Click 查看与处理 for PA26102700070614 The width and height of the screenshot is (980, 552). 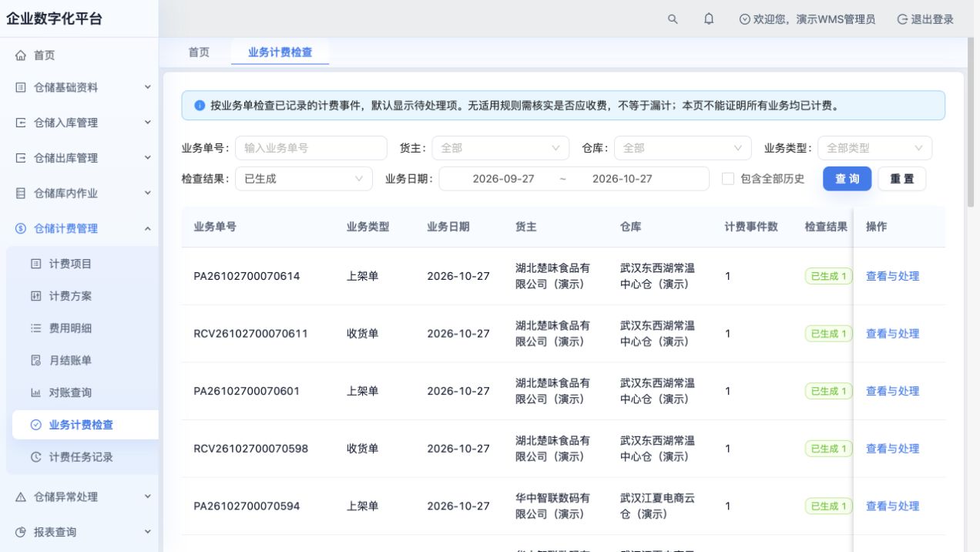[892, 276]
